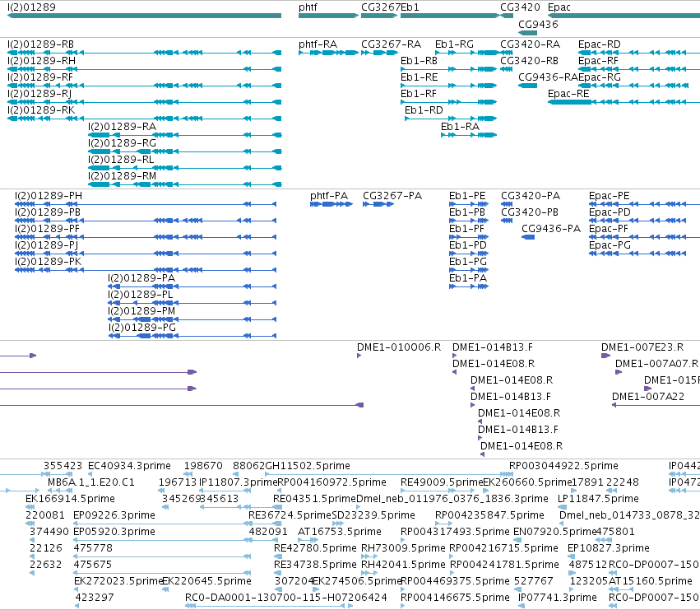Click transcript Eb1-RD label
The image size is (700, 610).
click(x=424, y=110)
